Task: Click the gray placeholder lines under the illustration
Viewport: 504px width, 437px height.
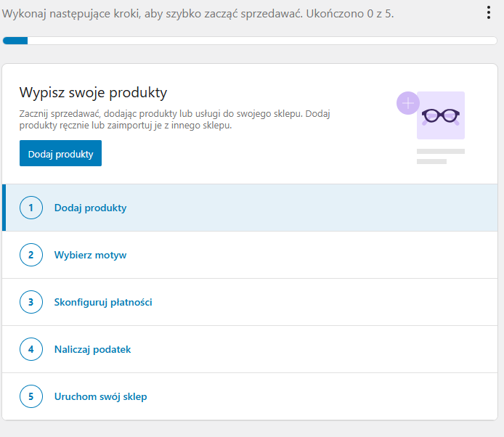Action: pos(439,156)
